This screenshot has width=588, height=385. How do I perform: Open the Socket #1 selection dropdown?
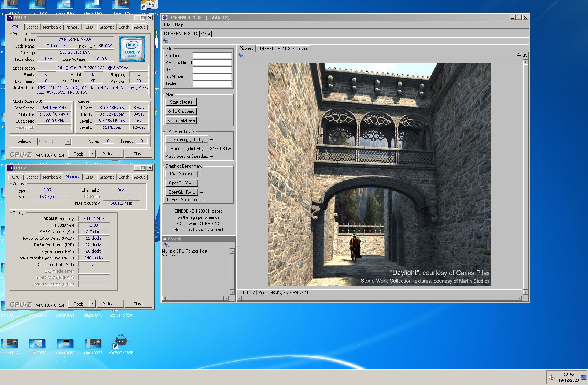68,142
